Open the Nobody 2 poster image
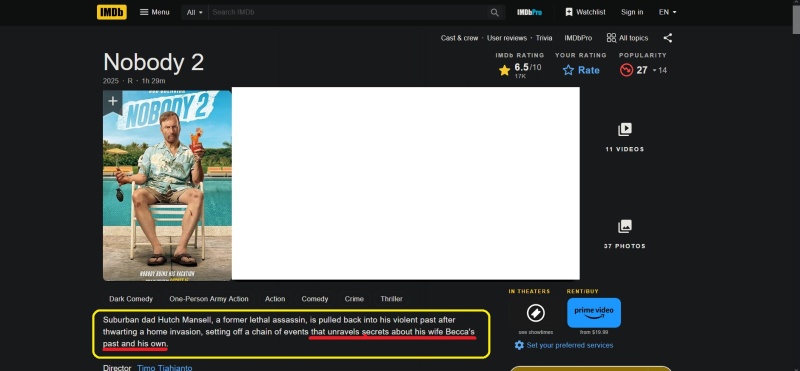This screenshot has width=800, height=371. coord(167,186)
